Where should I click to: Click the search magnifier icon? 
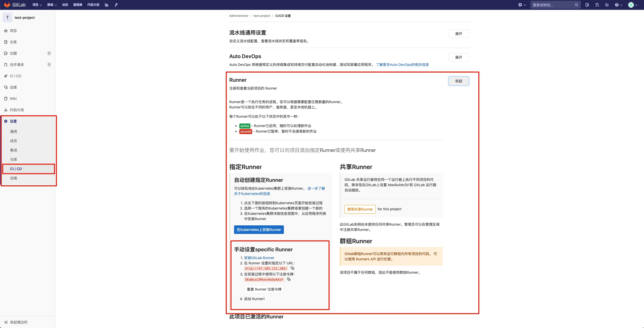576,5
